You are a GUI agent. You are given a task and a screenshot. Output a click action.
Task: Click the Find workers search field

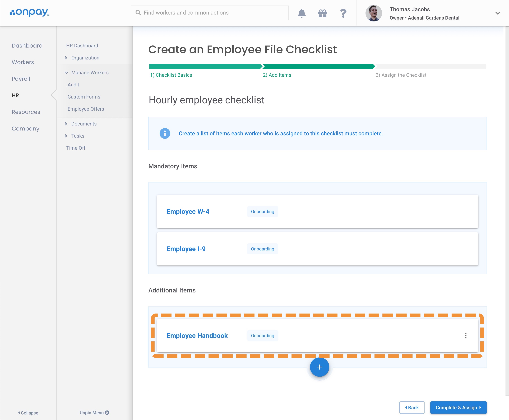(x=210, y=13)
